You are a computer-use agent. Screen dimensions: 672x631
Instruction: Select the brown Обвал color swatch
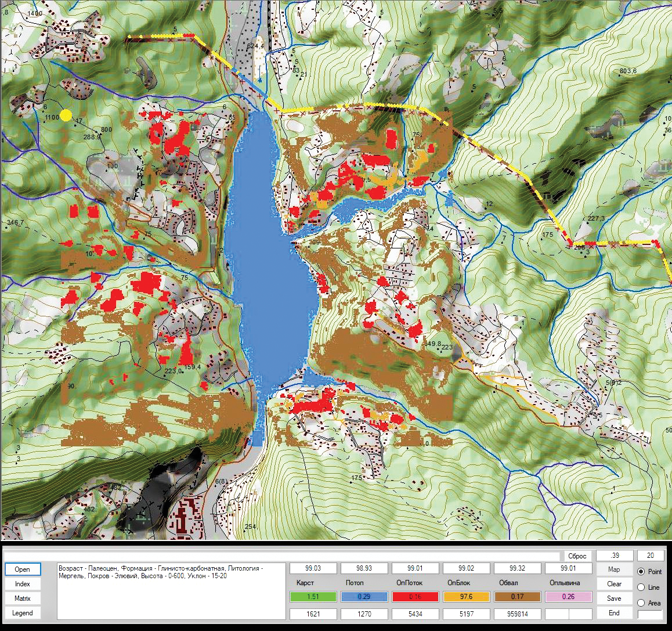click(x=517, y=597)
